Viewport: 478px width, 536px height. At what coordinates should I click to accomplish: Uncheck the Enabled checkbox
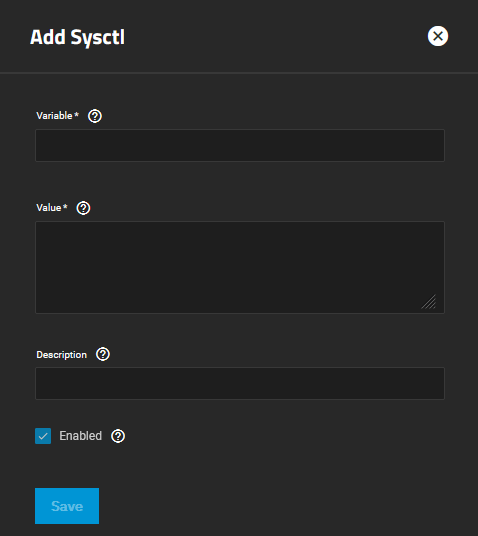pyautogui.click(x=43, y=436)
